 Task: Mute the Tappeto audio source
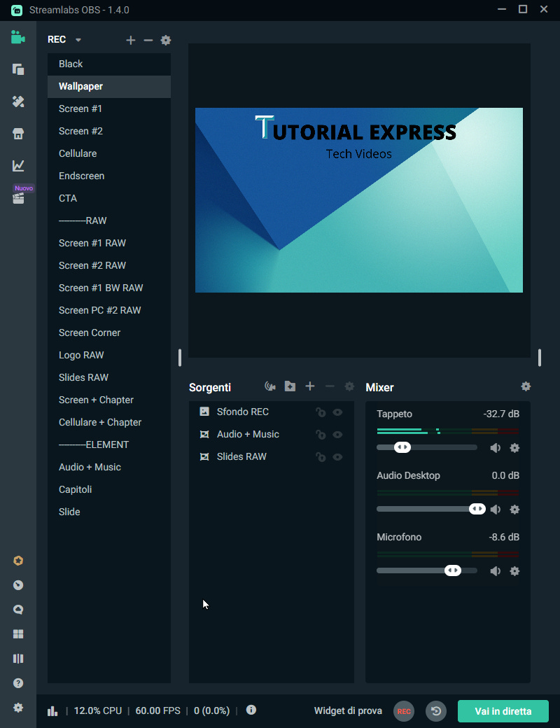click(x=496, y=448)
